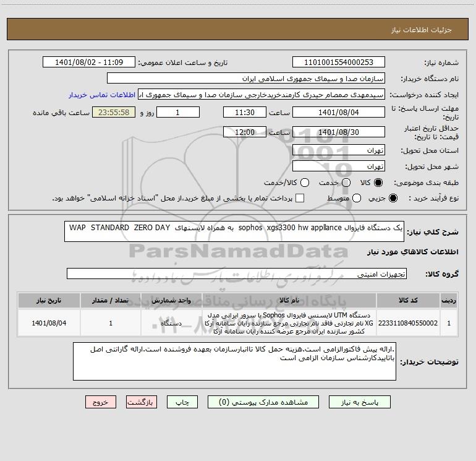Click the announcement date field 1401/08/02 - 11:09
The width and height of the screenshot is (476, 461).
click(89, 62)
